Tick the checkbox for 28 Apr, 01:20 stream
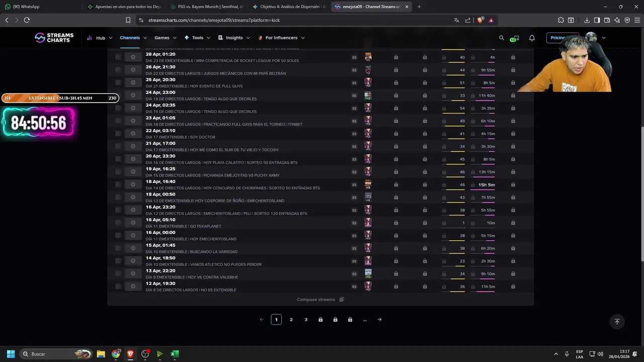 118,57
